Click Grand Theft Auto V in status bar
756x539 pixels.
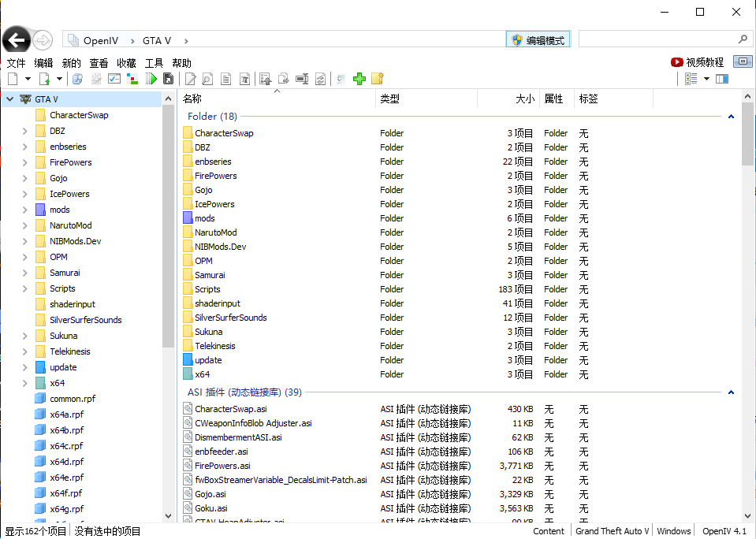click(612, 531)
